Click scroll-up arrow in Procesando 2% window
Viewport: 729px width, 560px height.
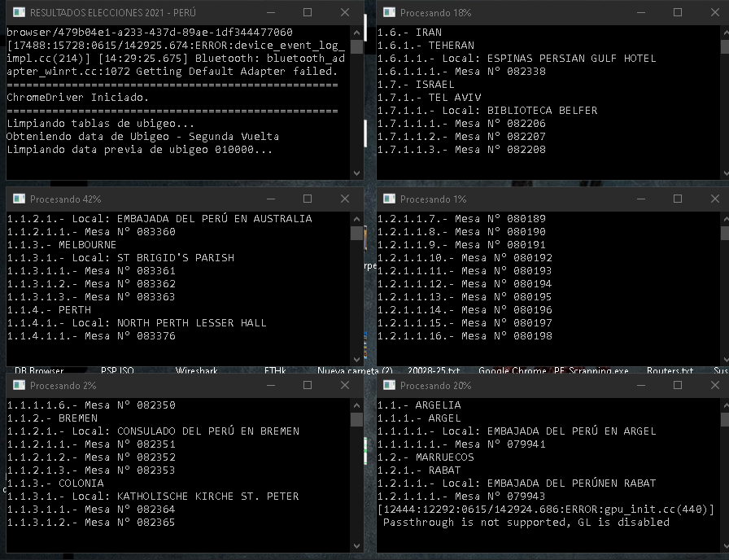coord(356,405)
